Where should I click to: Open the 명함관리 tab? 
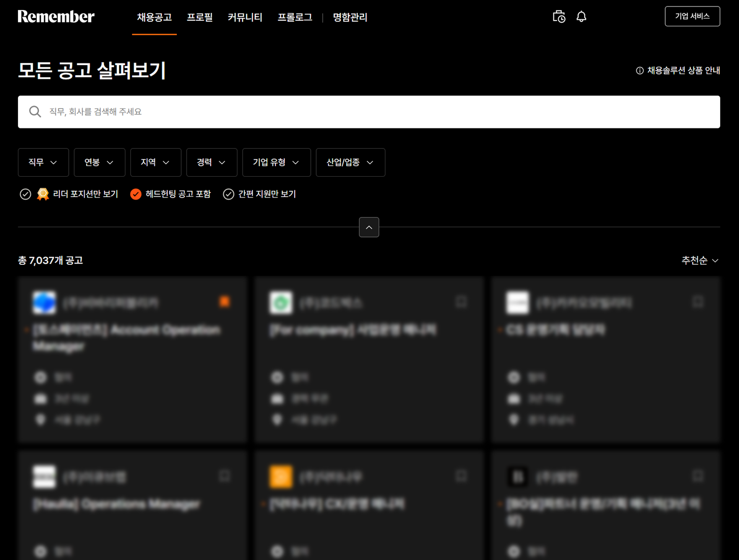[x=350, y=17]
